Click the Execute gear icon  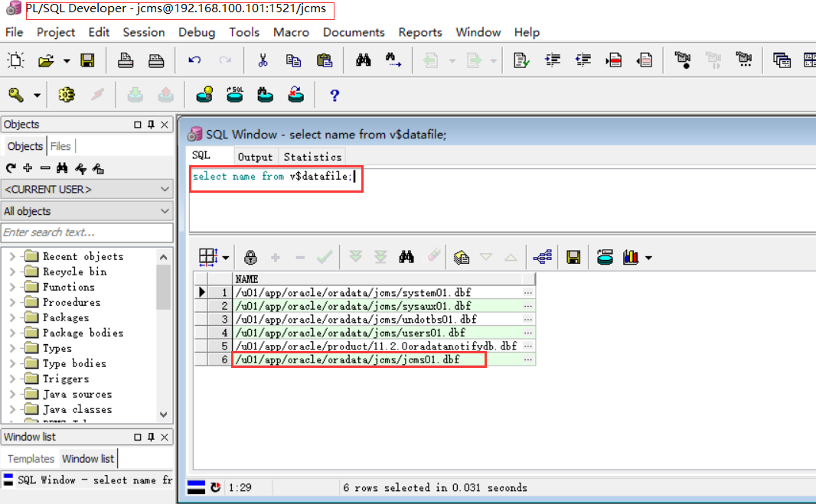(66, 95)
